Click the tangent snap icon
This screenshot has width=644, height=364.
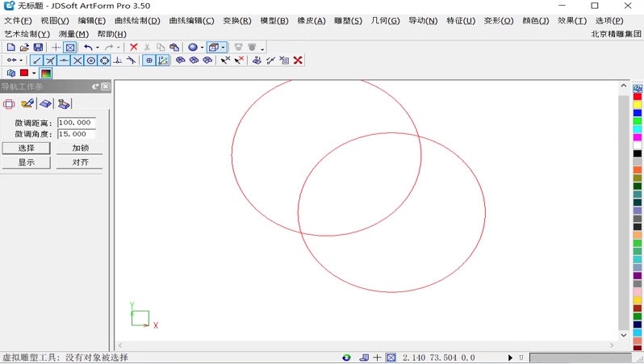point(131,61)
